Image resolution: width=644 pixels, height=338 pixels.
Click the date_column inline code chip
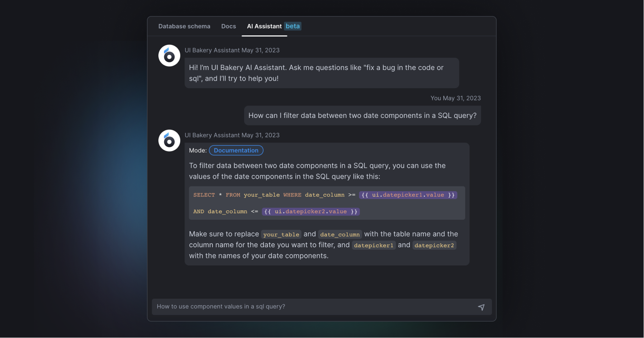pos(340,234)
